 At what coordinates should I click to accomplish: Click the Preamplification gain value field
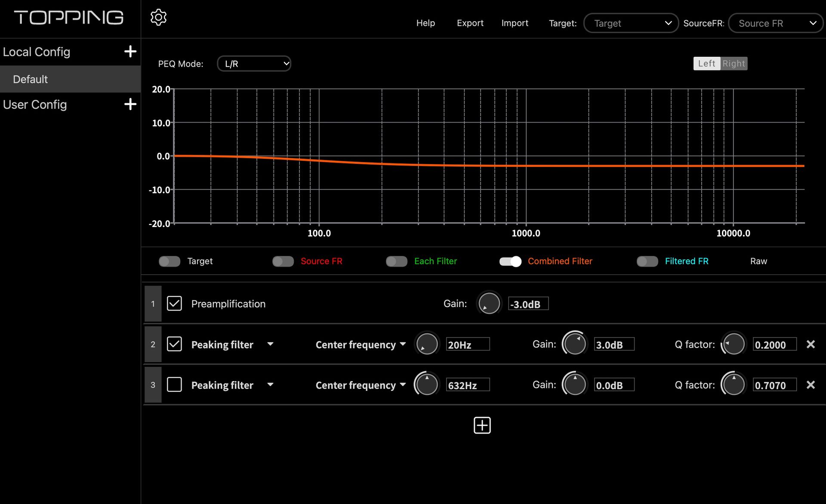point(528,304)
